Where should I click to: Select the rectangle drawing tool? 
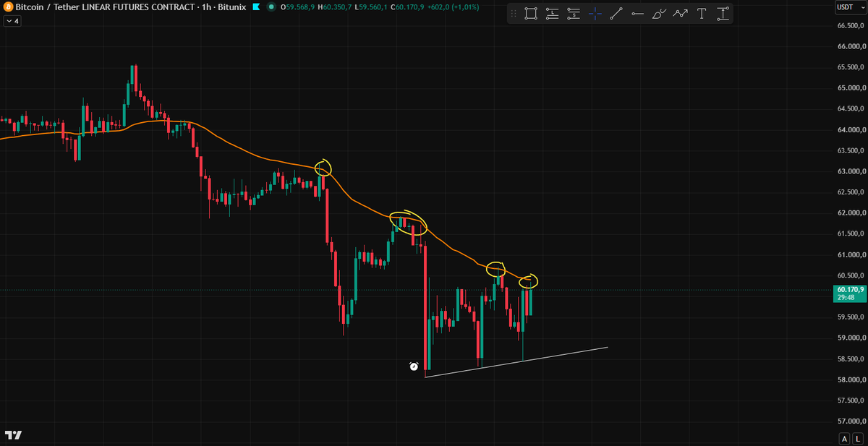click(x=531, y=13)
